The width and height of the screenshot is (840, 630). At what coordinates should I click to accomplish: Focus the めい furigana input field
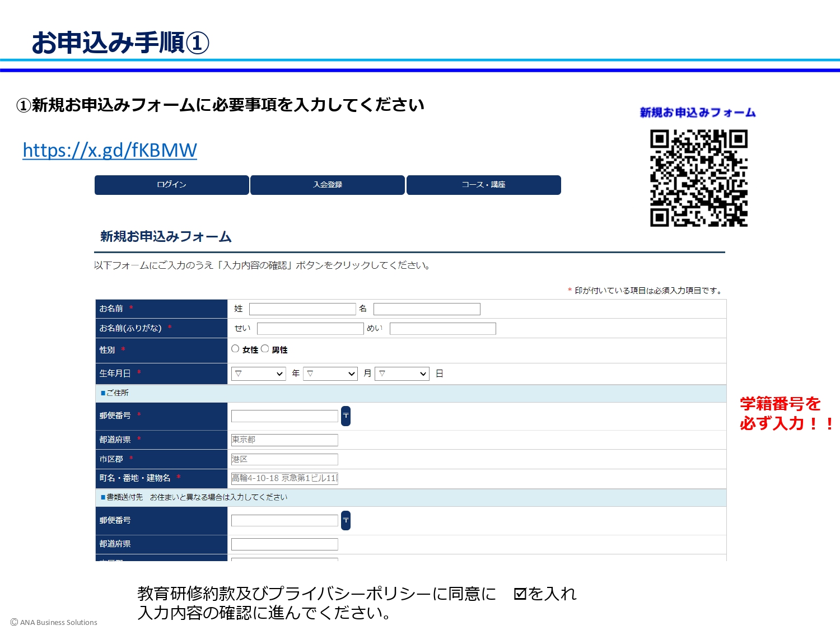click(442, 329)
